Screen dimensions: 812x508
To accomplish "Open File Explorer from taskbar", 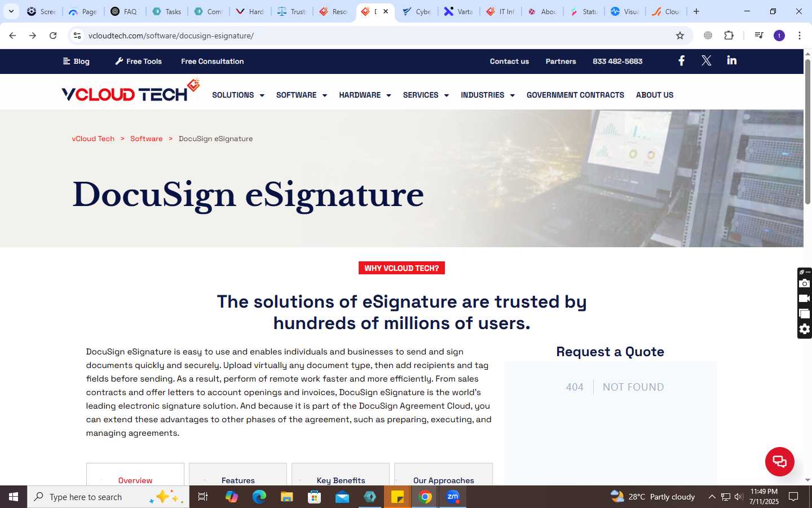I will [x=287, y=497].
